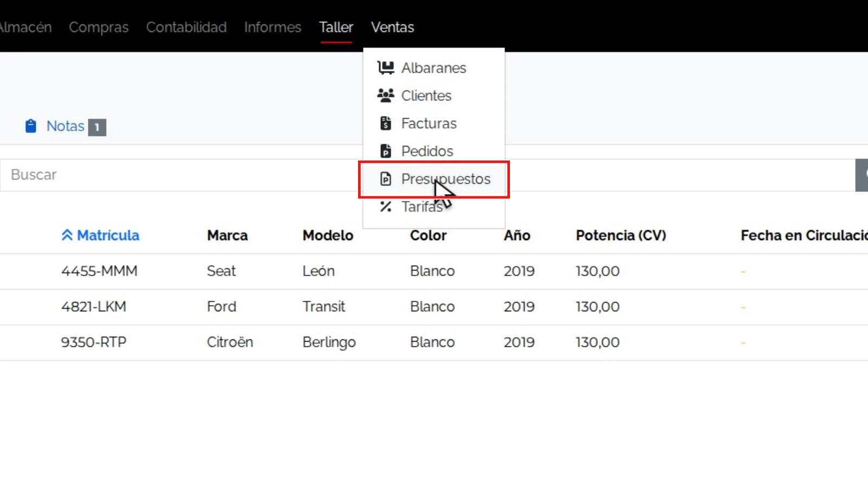Click the Clientes people icon
The width and height of the screenshot is (868, 488).
point(386,95)
